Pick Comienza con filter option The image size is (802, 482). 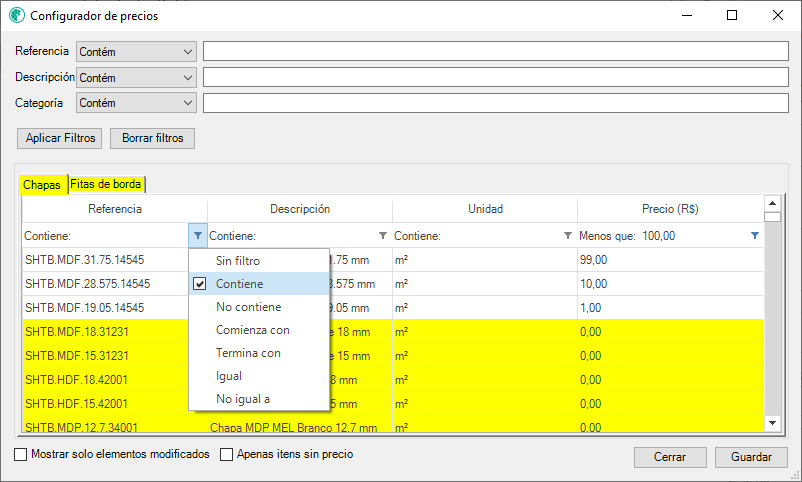click(259, 330)
